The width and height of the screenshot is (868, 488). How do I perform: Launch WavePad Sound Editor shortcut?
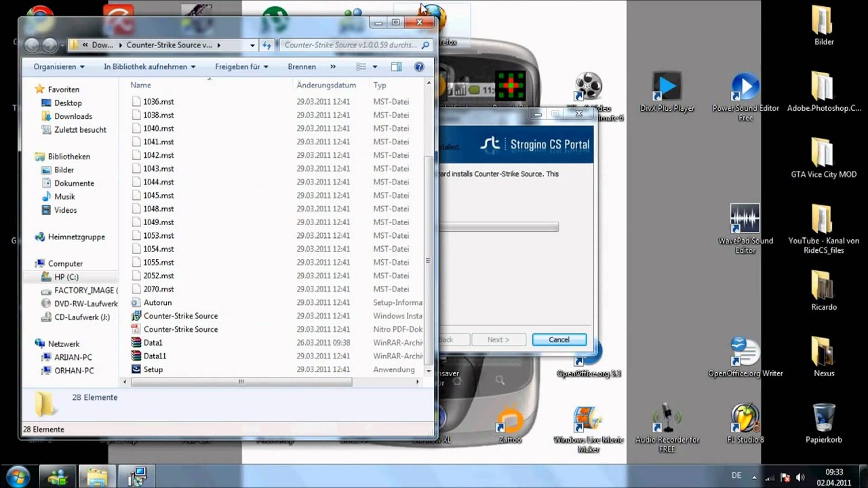[745, 229]
